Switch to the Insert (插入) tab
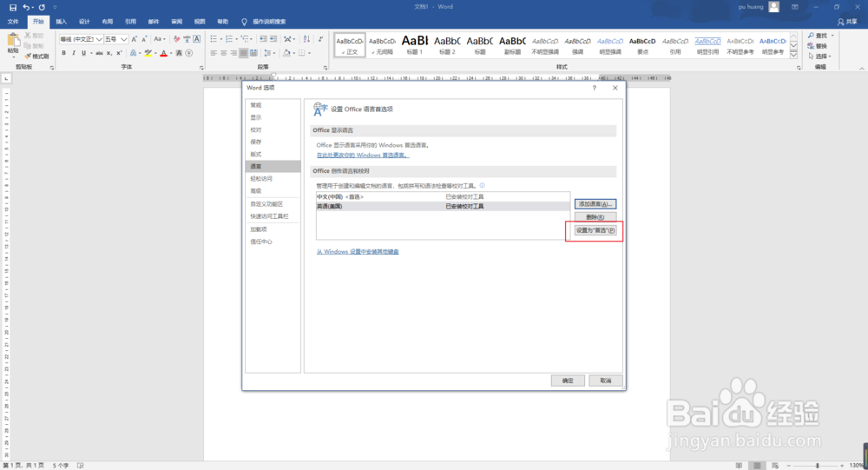The width and height of the screenshot is (868, 470). pos(61,22)
